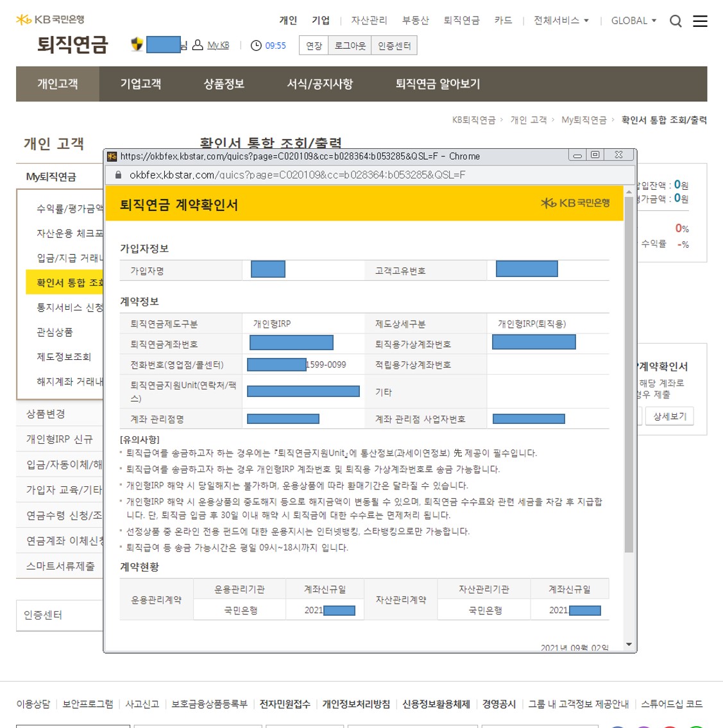723x728 pixels.
Task: Open 카드 in top menu
Action: tap(503, 21)
